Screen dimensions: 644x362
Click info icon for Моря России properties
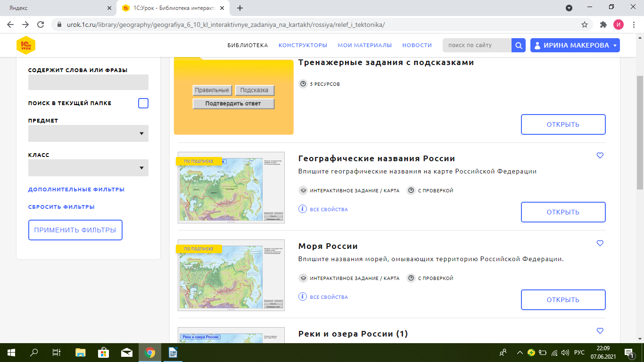pyautogui.click(x=303, y=296)
